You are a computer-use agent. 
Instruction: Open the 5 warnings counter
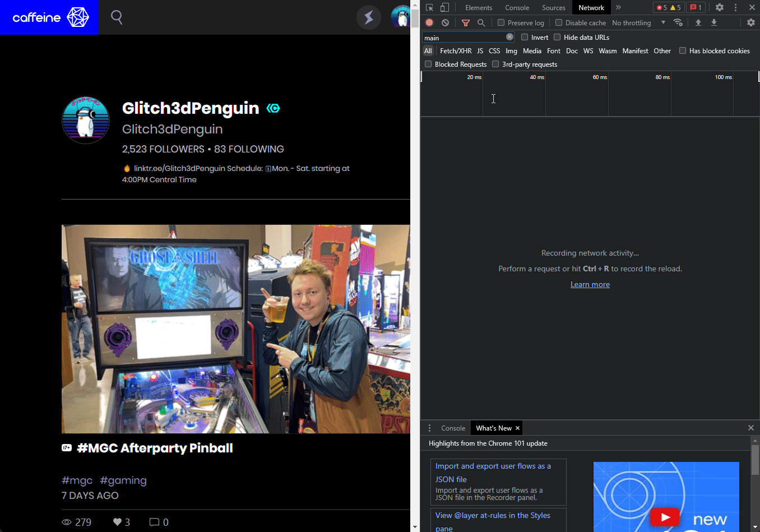coord(676,7)
